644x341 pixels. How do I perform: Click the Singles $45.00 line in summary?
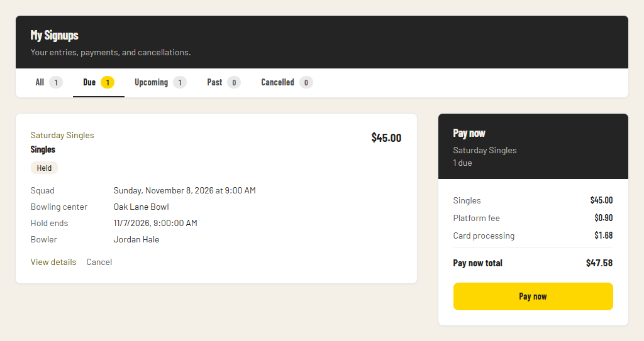point(533,200)
